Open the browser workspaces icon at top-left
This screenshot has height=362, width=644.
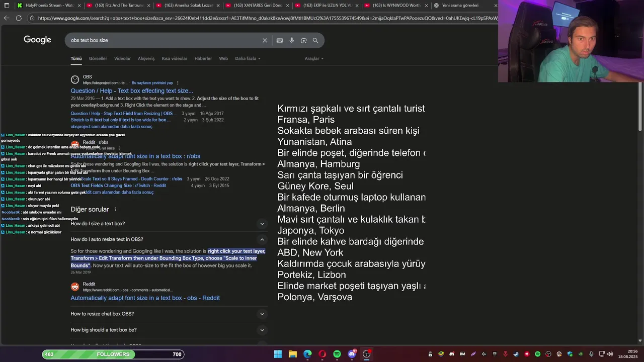pyautogui.click(x=6, y=6)
